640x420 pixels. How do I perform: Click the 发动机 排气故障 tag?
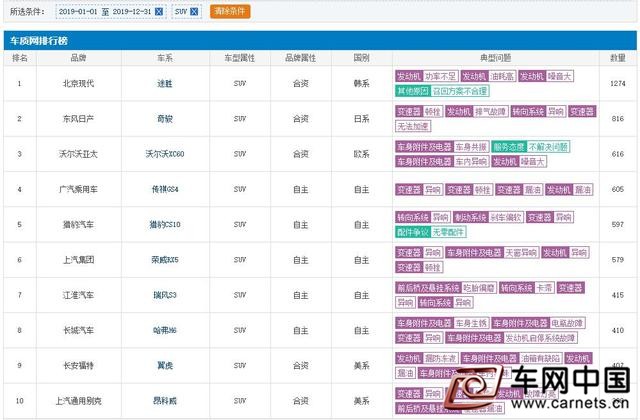(x=477, y=111)
